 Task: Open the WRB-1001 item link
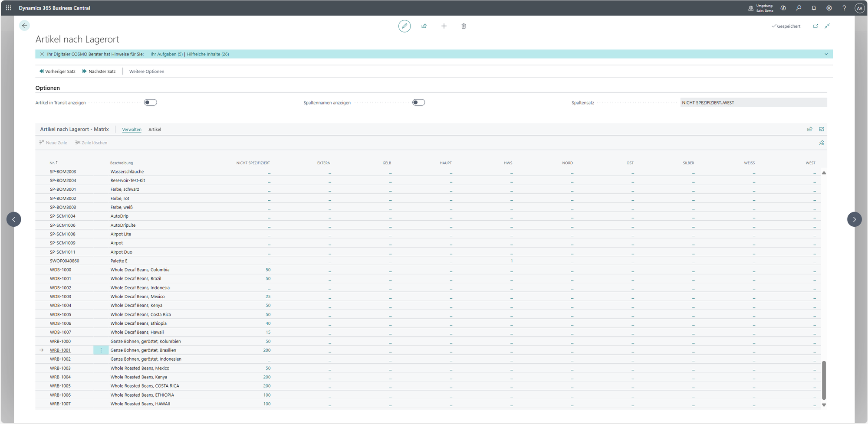(60, 350)
